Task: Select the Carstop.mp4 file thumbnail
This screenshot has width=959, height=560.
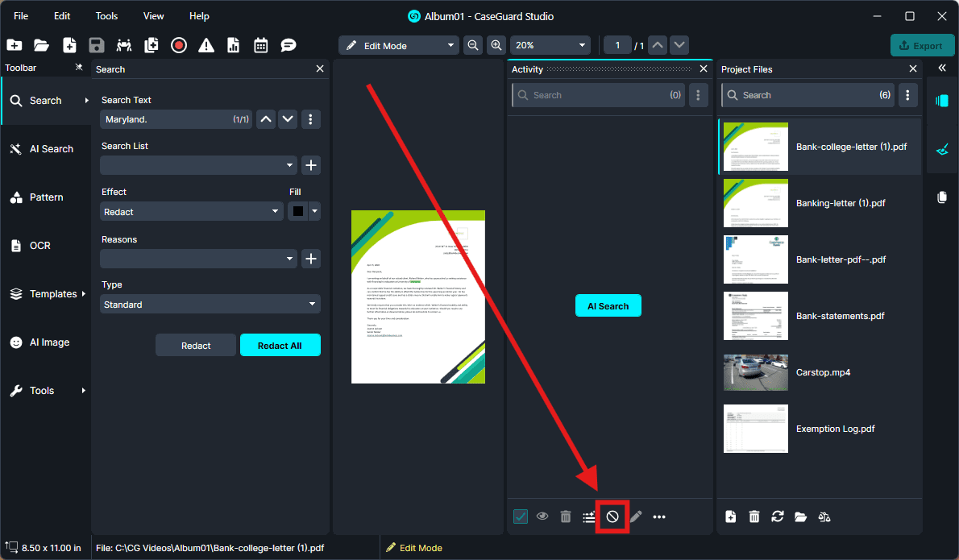Action: [756, 372]
